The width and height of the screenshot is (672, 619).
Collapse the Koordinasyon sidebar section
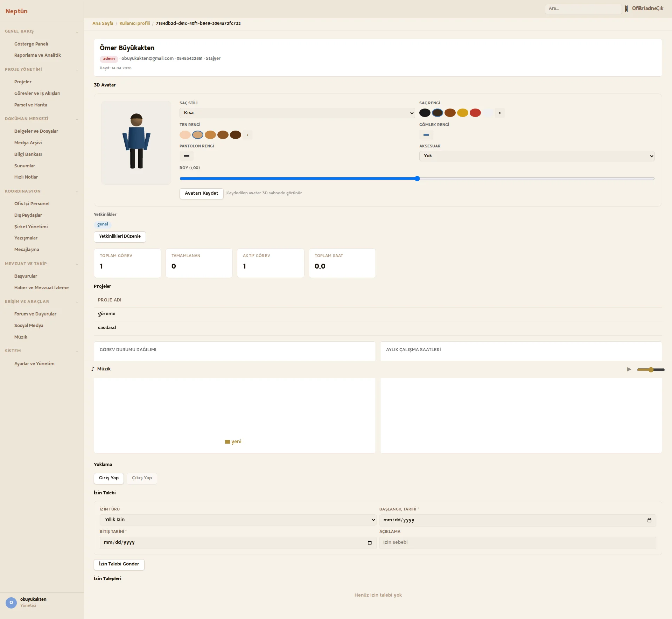[x=42, y=191]
